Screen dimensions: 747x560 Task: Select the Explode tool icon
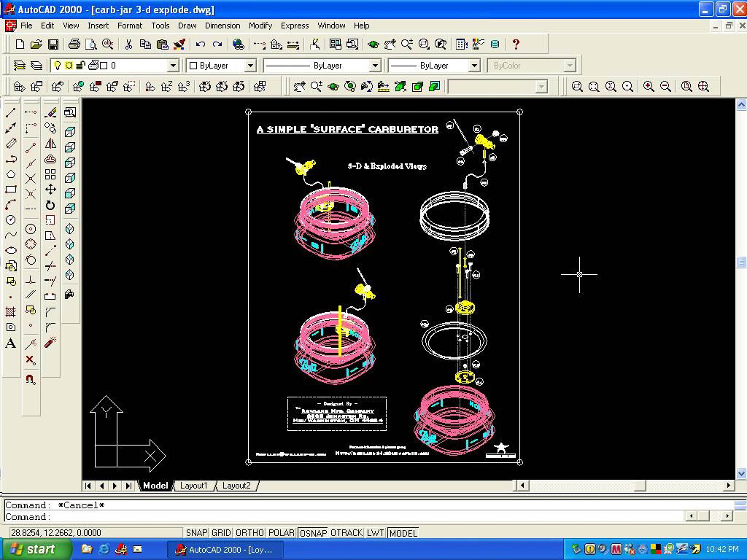[50, 343]
